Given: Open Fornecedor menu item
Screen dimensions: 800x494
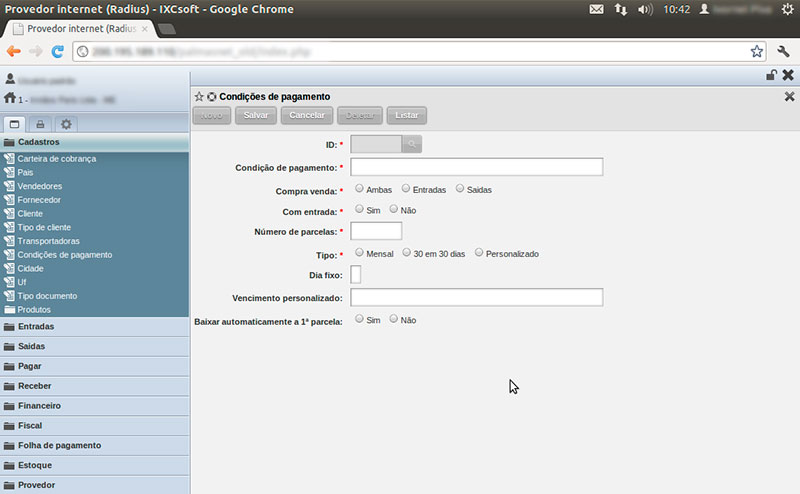Looking at the screenshot, I should coord(39,200).
